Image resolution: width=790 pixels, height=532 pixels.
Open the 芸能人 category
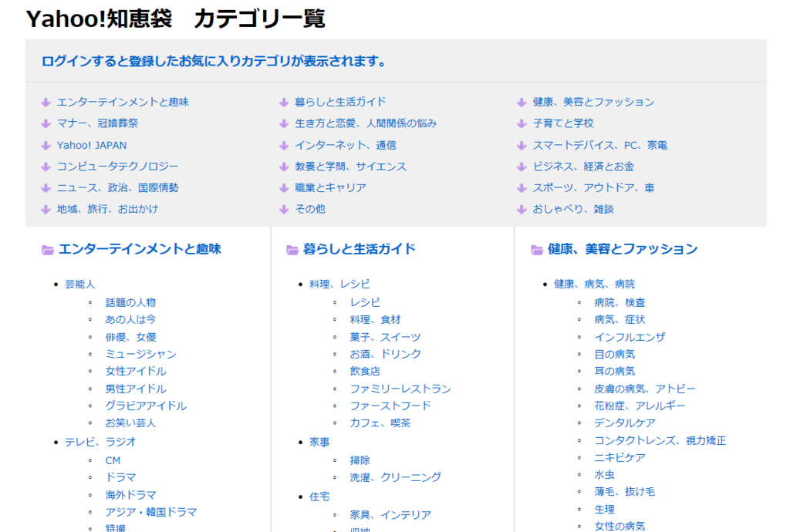(x=79, y=285)
